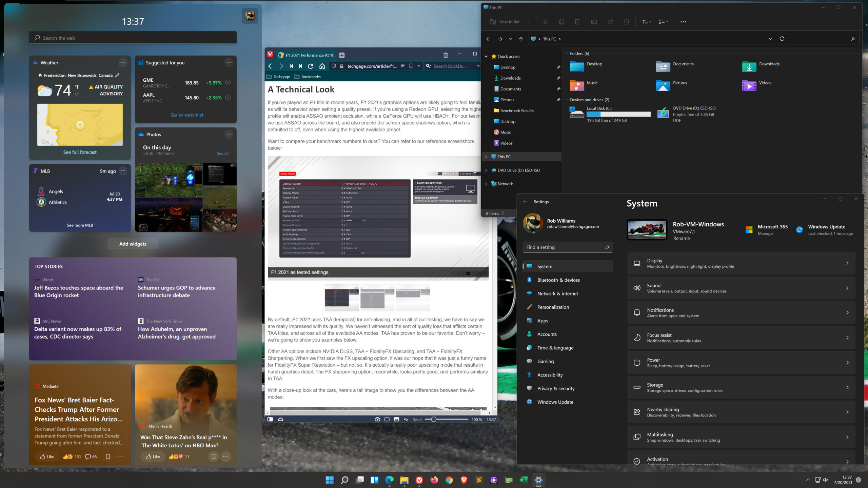Viewport: 868px width, 488px height.
Task: Capture page with Vivaldi camera icon
Action: 377,419
